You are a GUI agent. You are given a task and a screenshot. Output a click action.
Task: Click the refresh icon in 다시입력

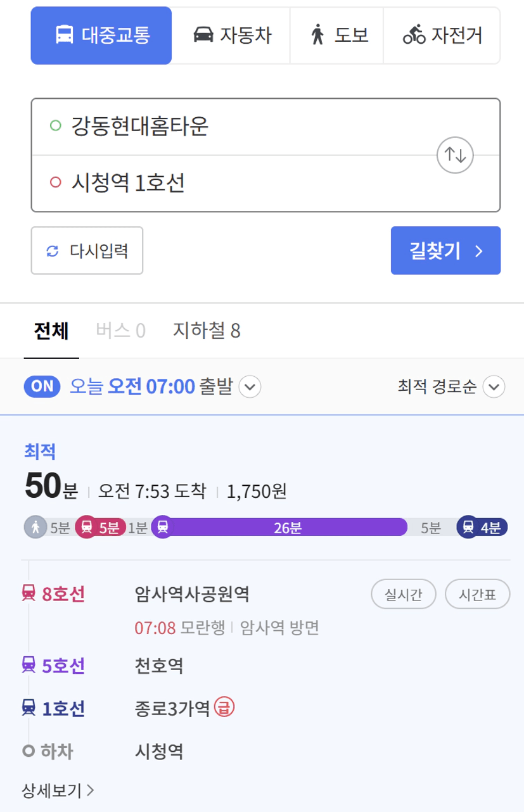(x=53, y=251)
